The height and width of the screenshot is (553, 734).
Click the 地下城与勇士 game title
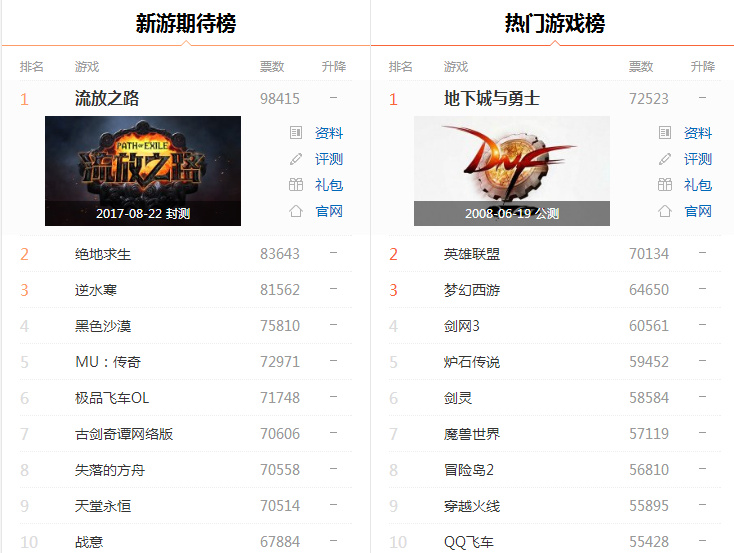click(x=492, y=98)
